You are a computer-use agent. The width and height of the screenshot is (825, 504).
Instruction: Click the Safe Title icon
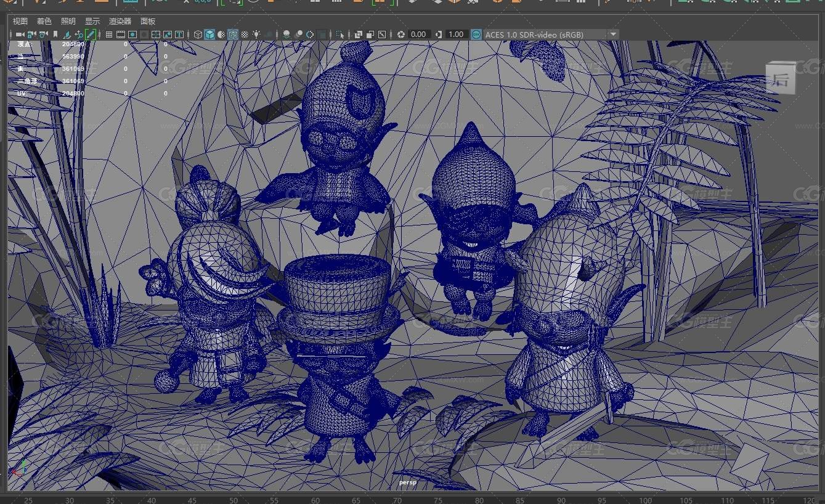coord(179,35)
